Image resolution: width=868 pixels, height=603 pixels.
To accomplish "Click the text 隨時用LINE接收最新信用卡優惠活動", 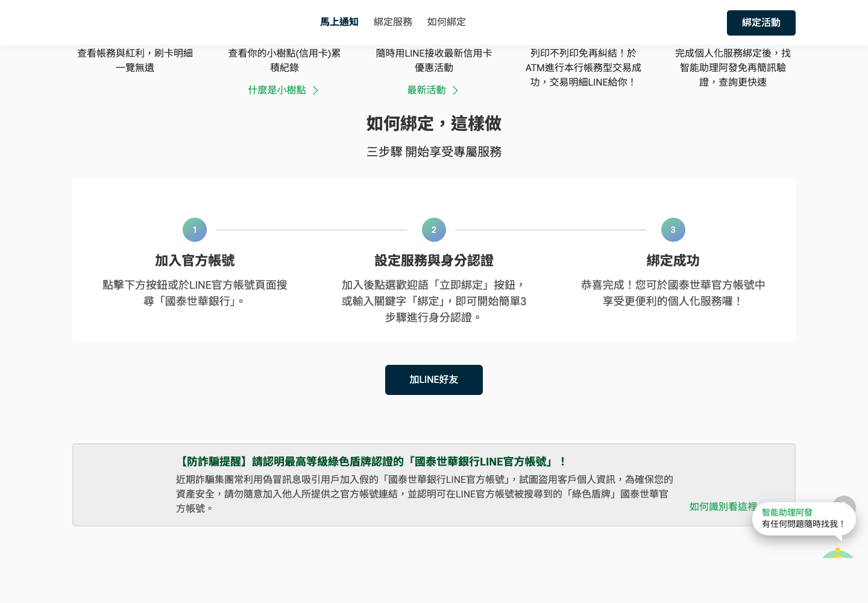I will tap(434, 60).
